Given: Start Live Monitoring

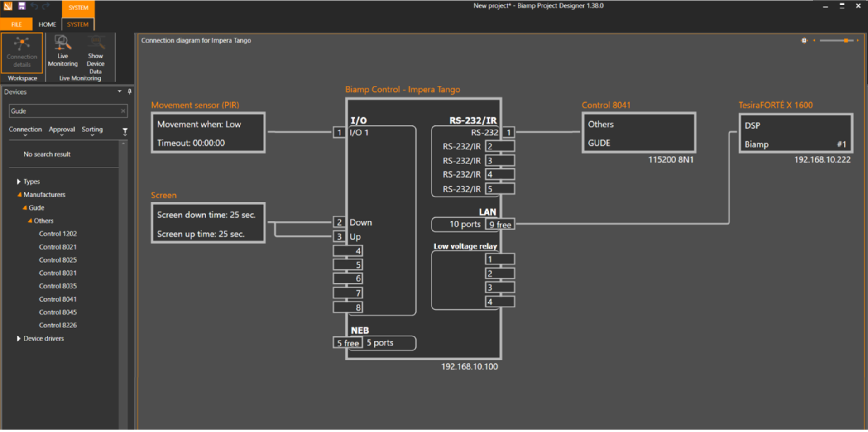Looking at the screenshot, I should [63, 52].
